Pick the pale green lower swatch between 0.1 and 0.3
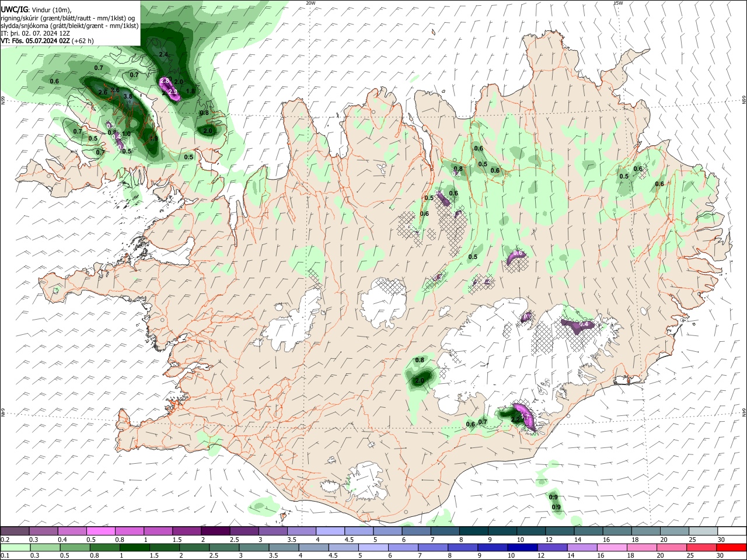This screenshot has width=747, height=560. 15,547
